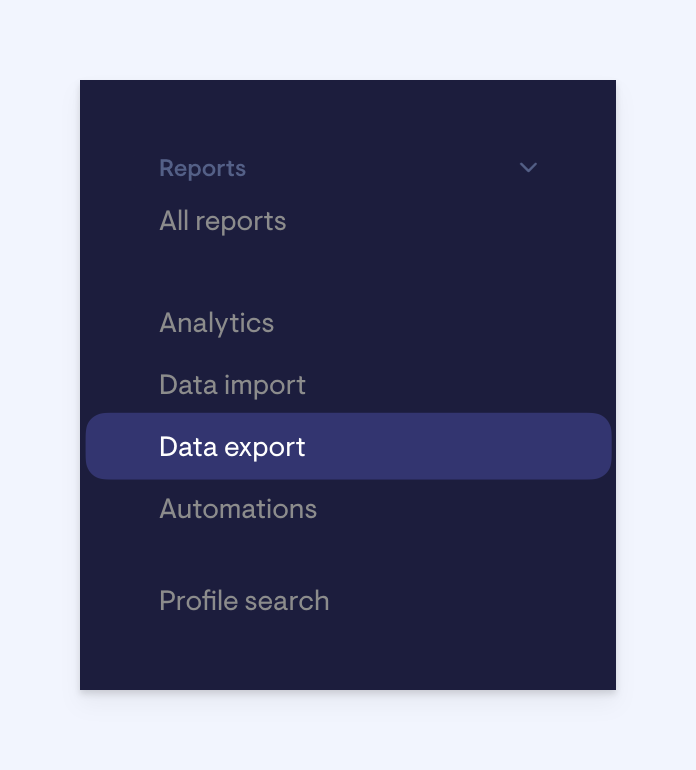Click the active Data export pill
Viewport: 696px width, 770px height.
(348, 446)
